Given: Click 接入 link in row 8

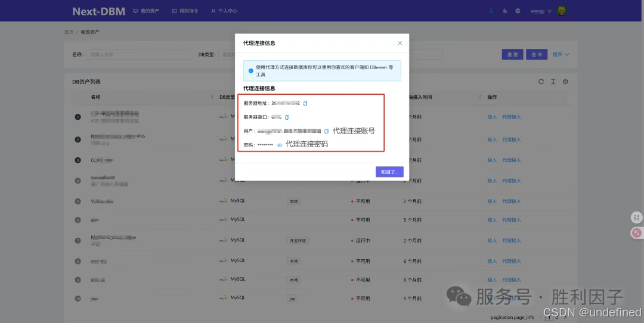Looking at the screenshot, I should coord(492,261).
